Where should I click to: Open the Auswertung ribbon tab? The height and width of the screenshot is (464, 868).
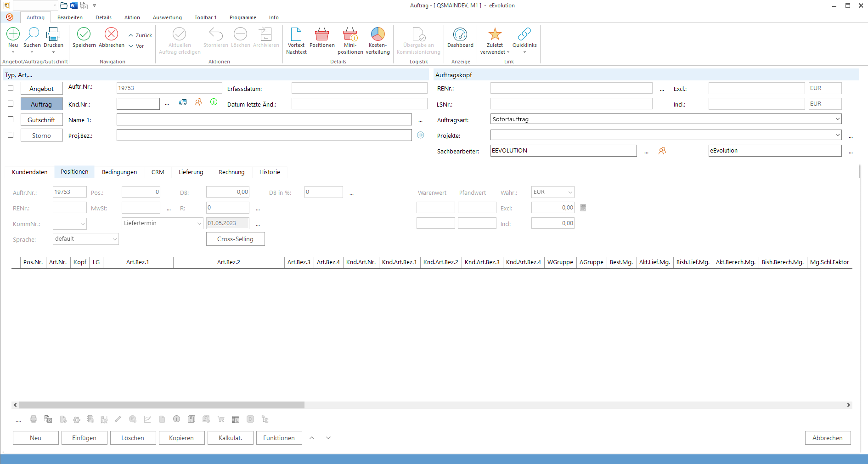[x=167, y=17]
